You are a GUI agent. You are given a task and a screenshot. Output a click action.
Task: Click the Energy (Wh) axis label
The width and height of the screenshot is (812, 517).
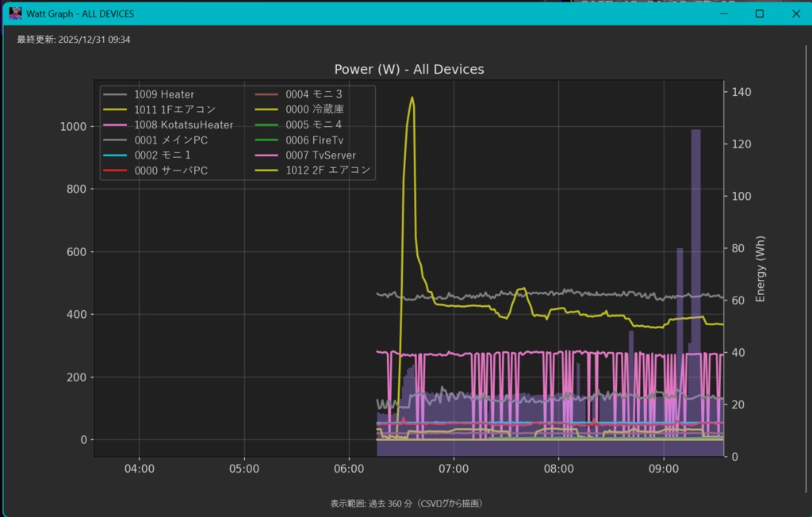(x=760, y=269)
